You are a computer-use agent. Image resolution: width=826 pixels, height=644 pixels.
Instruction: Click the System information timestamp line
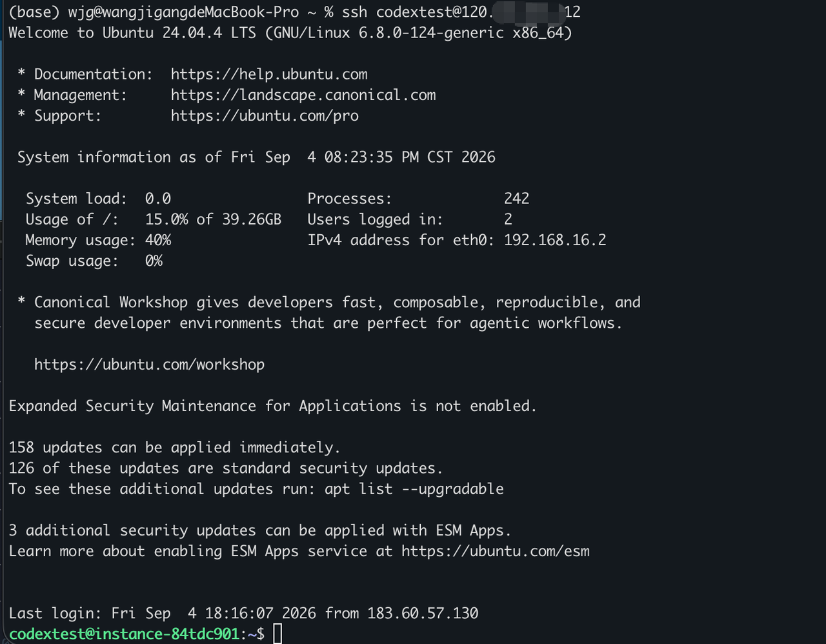(256, 157)
